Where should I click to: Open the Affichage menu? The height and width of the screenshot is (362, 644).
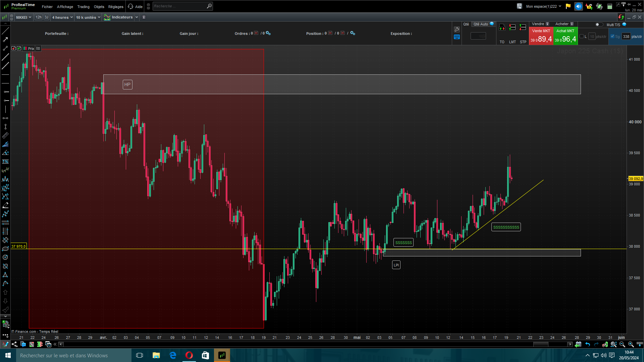tap(65, 7)
